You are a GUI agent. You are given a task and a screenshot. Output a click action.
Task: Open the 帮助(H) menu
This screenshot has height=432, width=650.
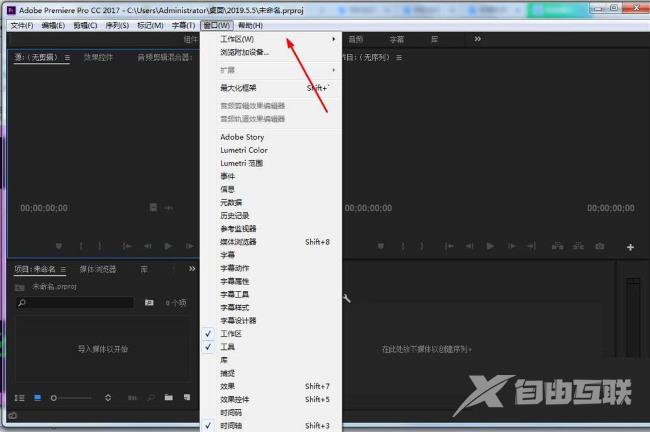(x=250, y=26)
